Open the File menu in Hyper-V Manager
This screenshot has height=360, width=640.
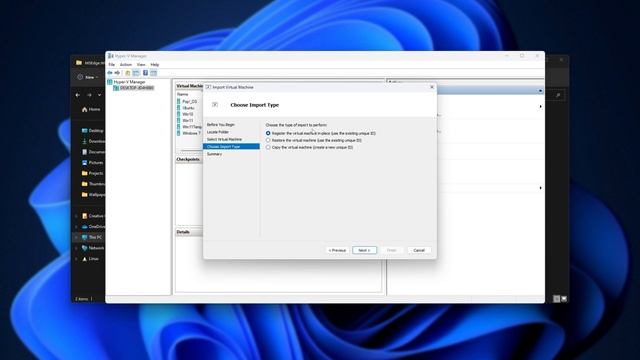[x=111, y=64]
